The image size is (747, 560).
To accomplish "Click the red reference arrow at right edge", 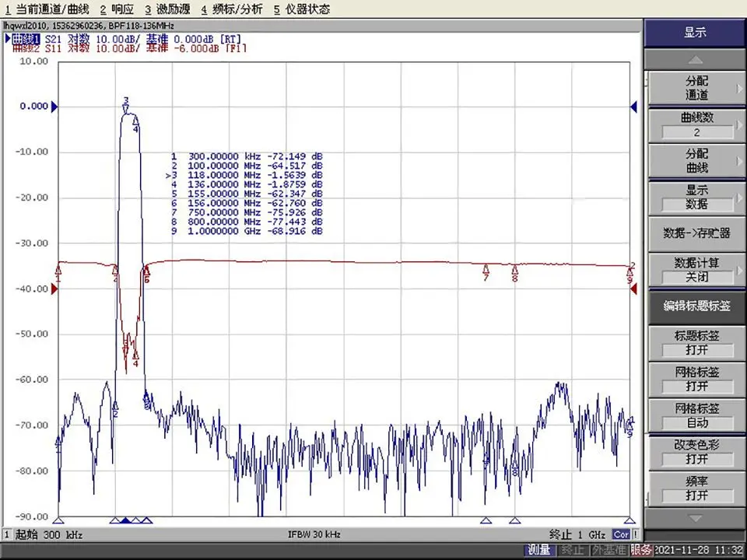I will [x=633, y=289].
